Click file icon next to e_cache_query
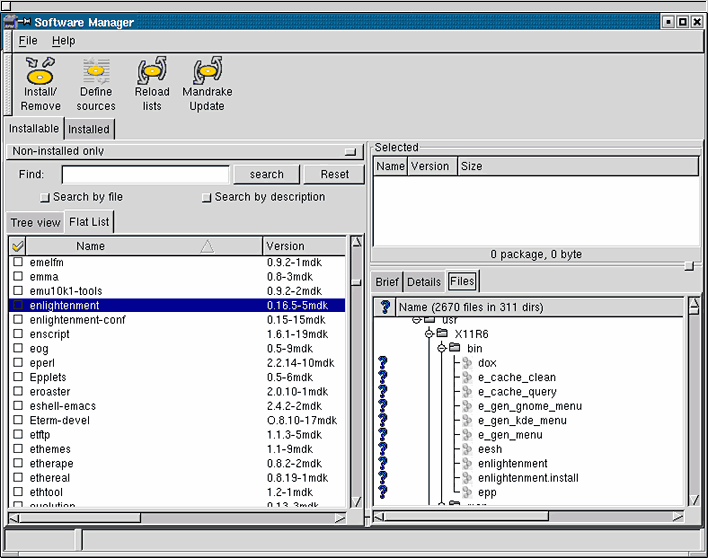Screen dimensions: 708x558 click(467, 391)
